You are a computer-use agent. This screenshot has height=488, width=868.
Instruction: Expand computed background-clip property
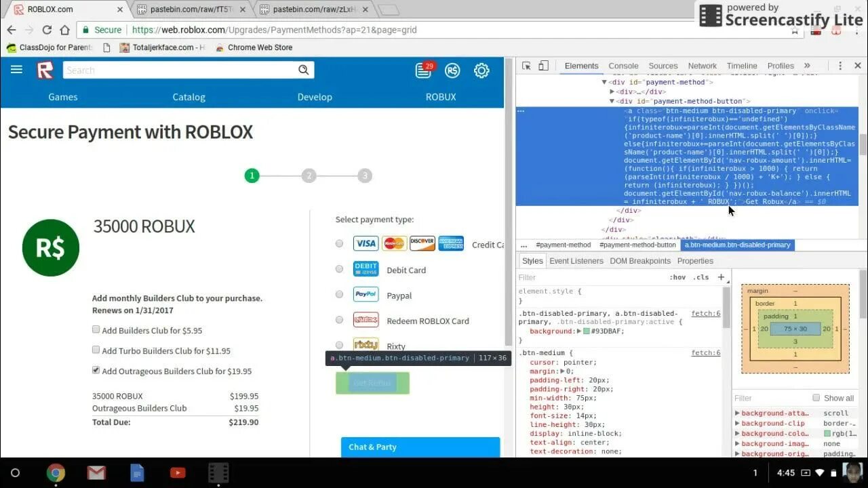click(x=737, y=424)
